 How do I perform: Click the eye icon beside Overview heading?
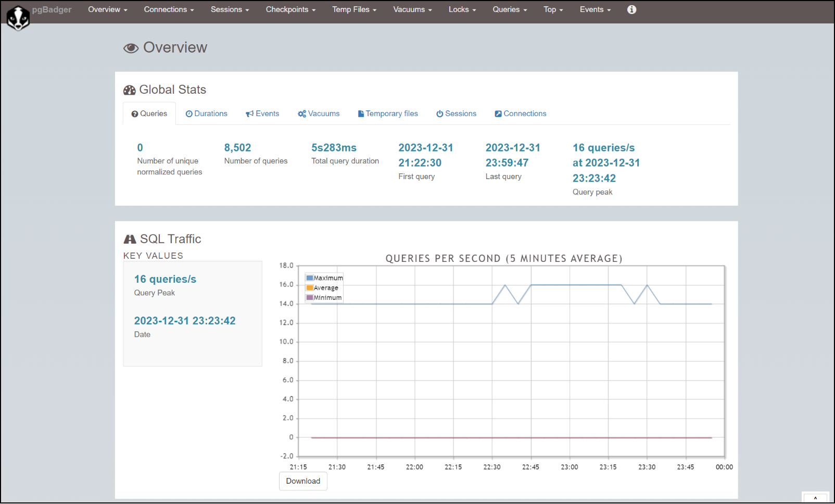coord(131,48)
